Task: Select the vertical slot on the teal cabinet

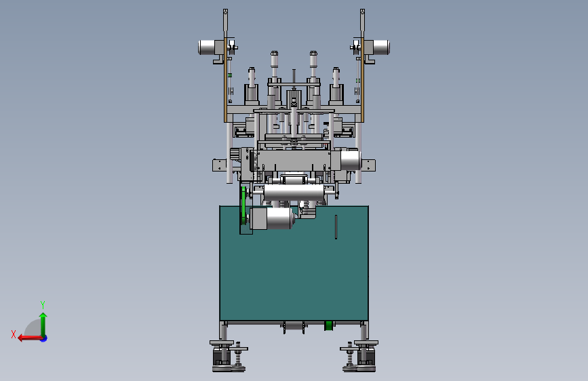Action: 336,227
